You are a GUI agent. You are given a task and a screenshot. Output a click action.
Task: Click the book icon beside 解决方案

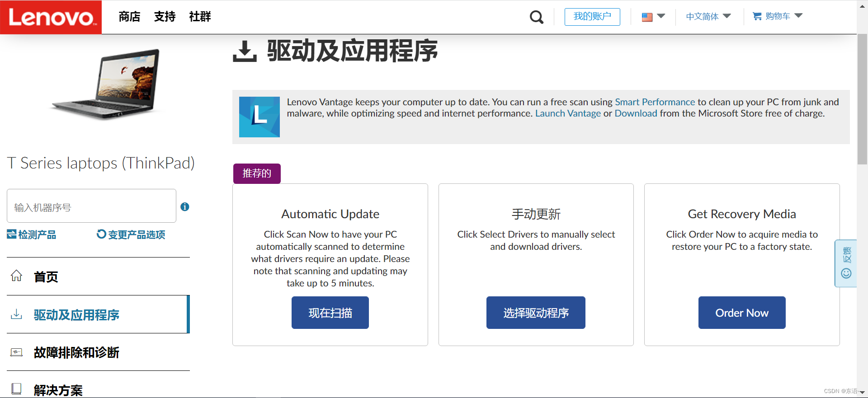[x=16, y=389]
